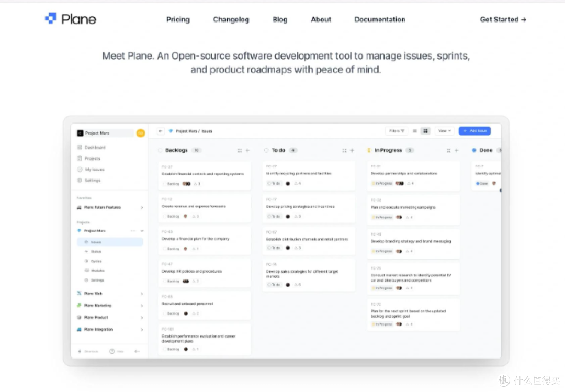
Task: Expand the Plane Marketing project
Action: 142,306
